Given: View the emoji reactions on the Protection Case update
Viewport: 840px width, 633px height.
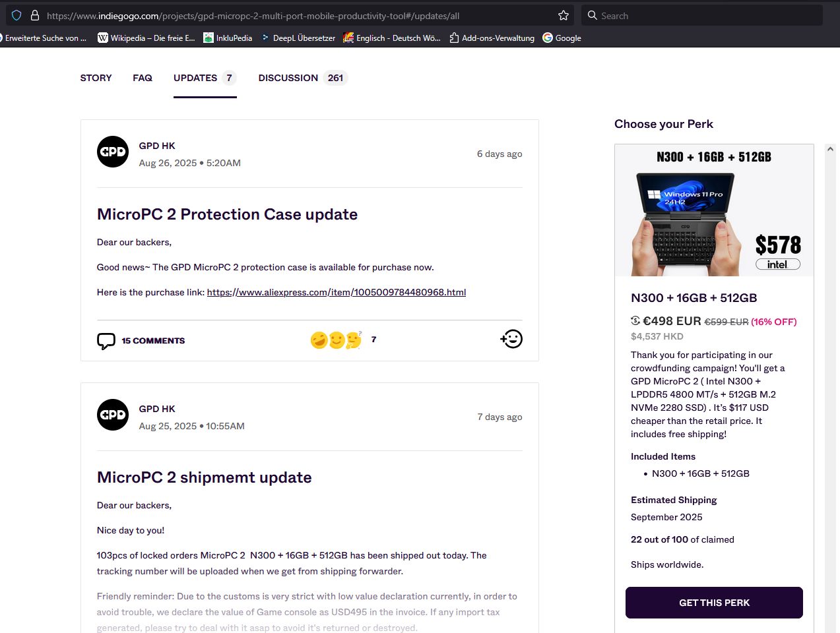Looking at the screenshot, I should [337, 340].
